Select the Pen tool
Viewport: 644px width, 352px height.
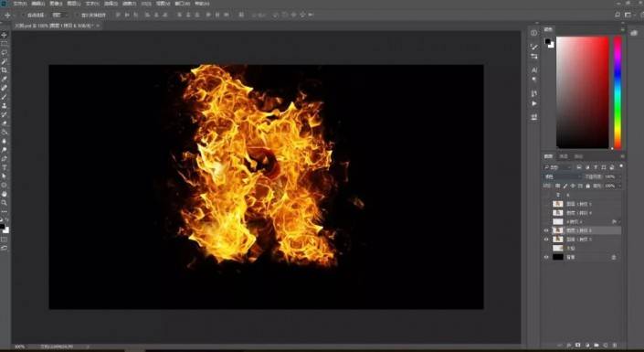(x=5, y=158)
